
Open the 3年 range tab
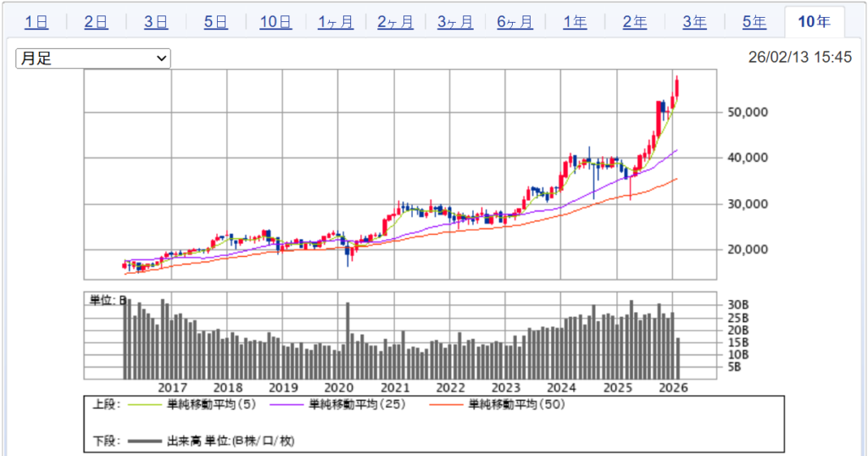694,22
